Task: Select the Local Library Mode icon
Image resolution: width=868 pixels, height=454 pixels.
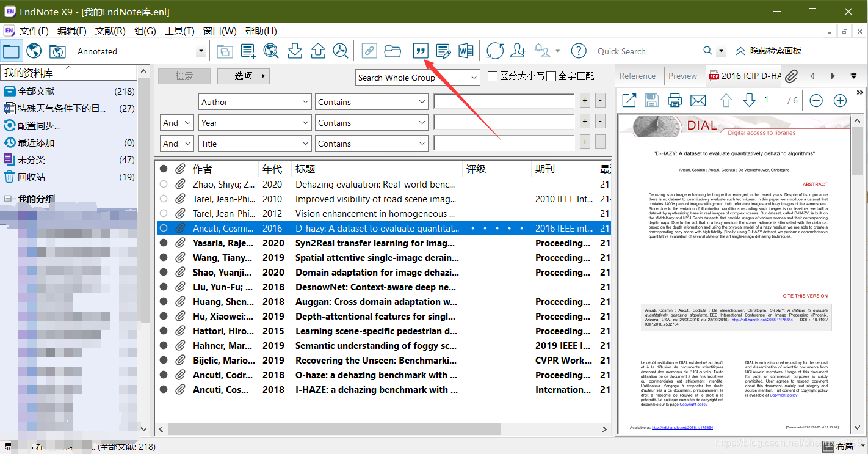Action: coord(12,51)
